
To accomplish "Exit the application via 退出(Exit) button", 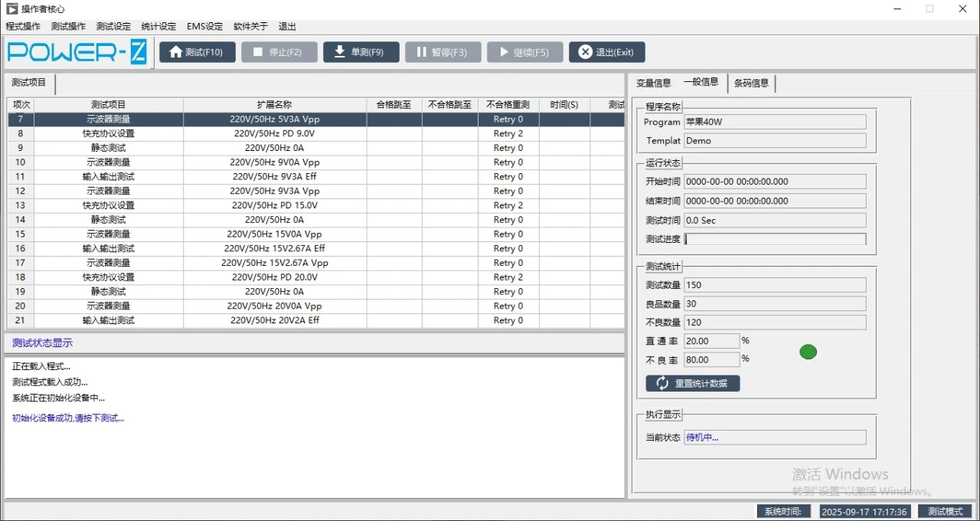I will 606,52.
